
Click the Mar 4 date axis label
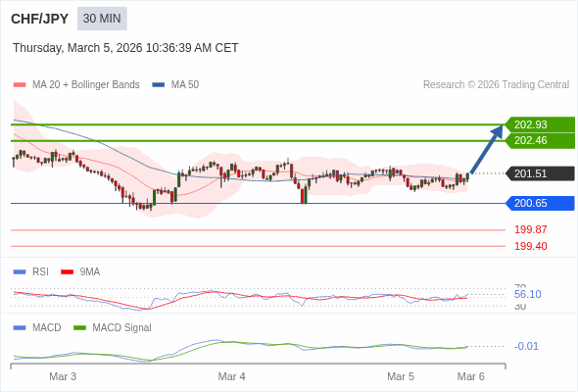pos(231,376)
